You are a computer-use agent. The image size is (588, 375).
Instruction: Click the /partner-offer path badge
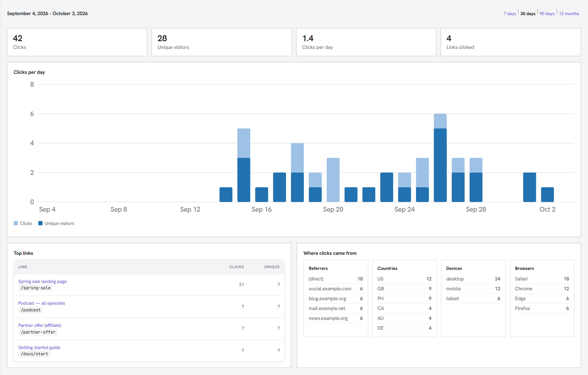(38, 332)
